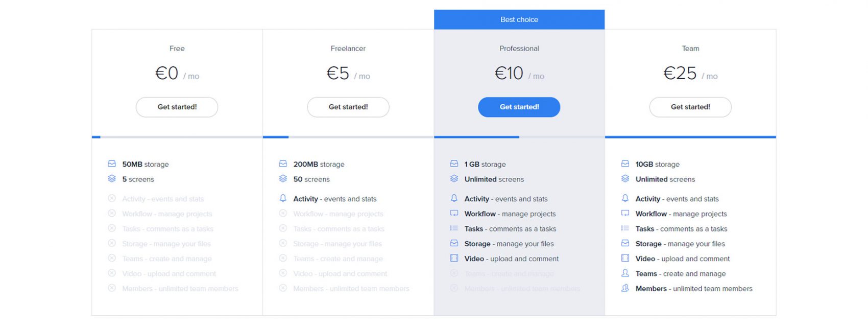Click the Best choice banner above Professional
Viewport: 868px width, 327px height.
point(519,19)
